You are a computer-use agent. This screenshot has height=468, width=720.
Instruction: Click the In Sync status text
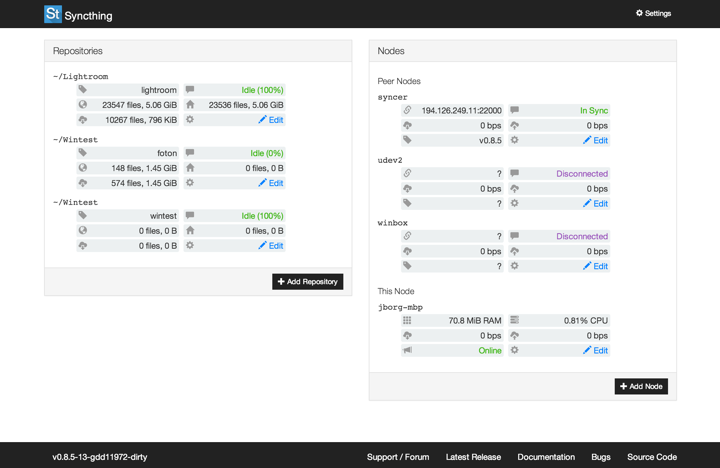click(x=594, y=110)
